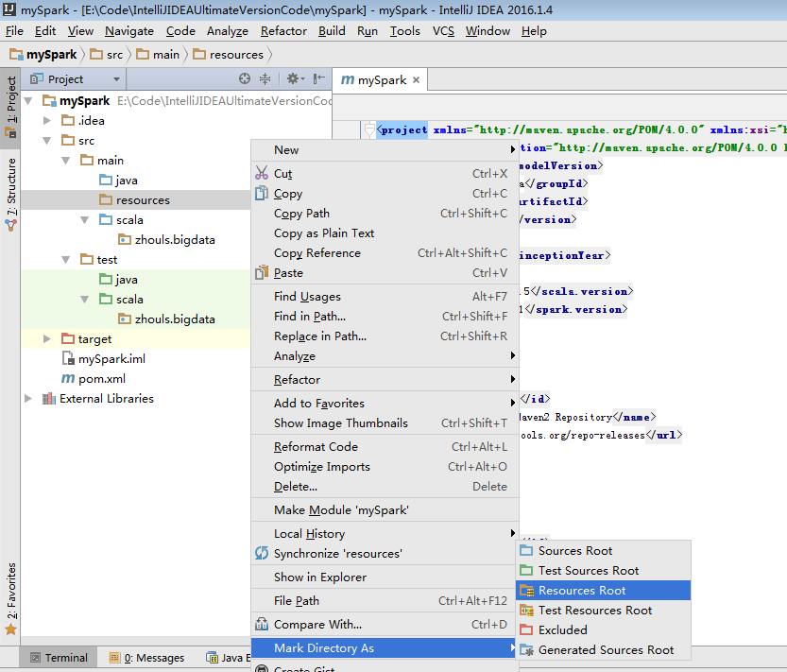This screenshot has width=787, height=672.
Task: Click the collapse all icon in Project panel
Action: pos(265,78)
